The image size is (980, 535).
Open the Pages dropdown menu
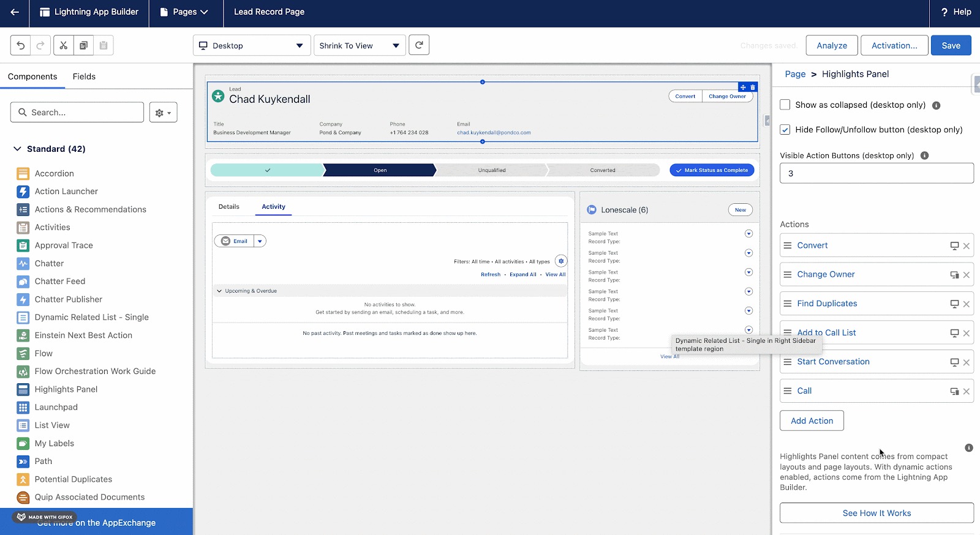pos(184,12)
